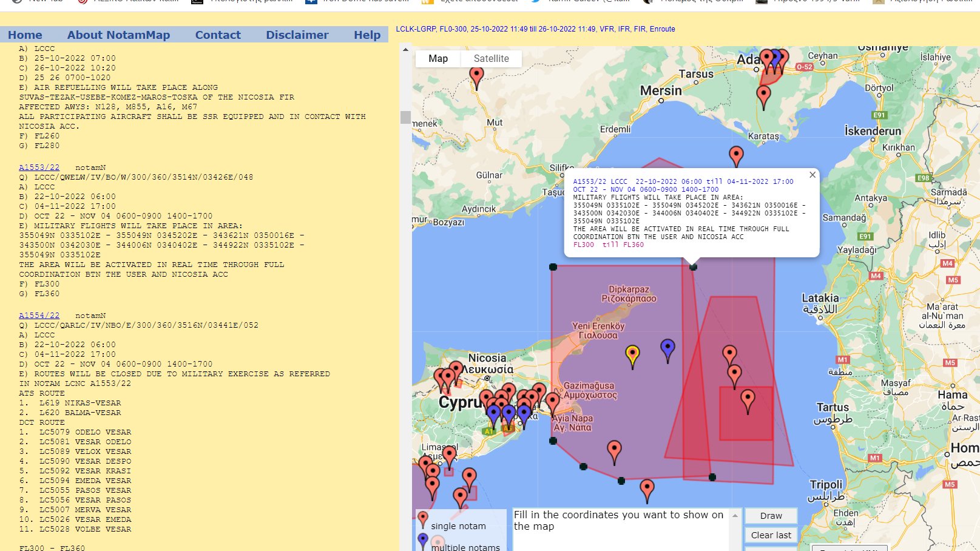980x551 pixels.
Task: Click the red pin south of Adana
Action: [763, 97]
